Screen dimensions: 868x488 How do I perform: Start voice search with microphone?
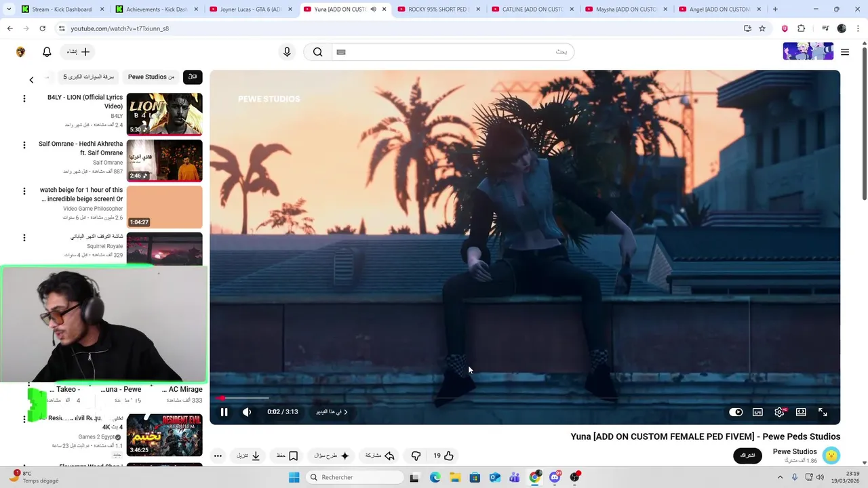(x=287, y=52)
